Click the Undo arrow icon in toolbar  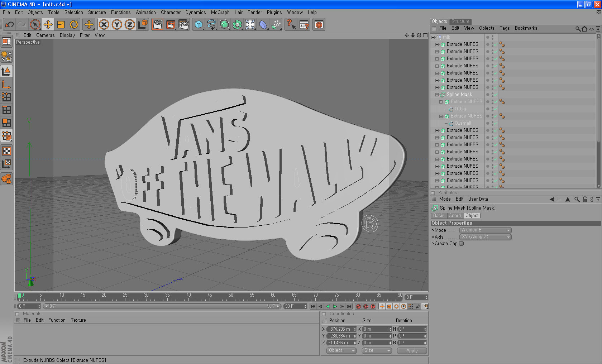coord(9,25)
